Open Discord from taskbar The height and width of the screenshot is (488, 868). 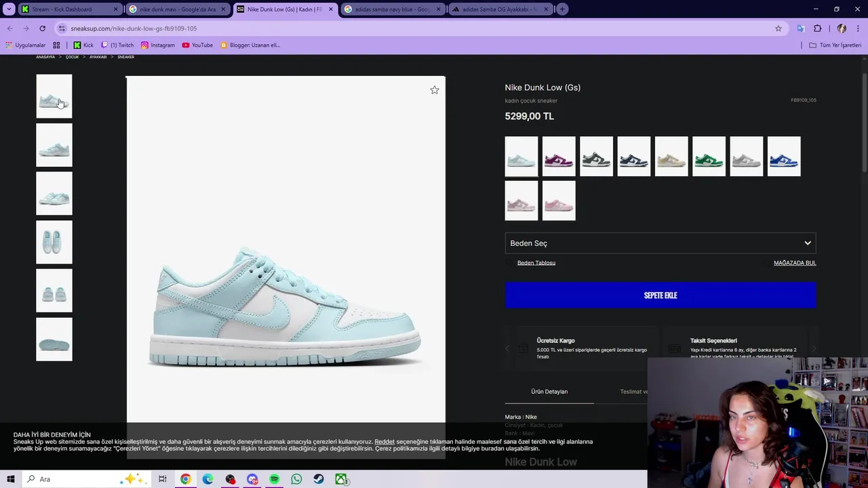click(x=252, y=479)
